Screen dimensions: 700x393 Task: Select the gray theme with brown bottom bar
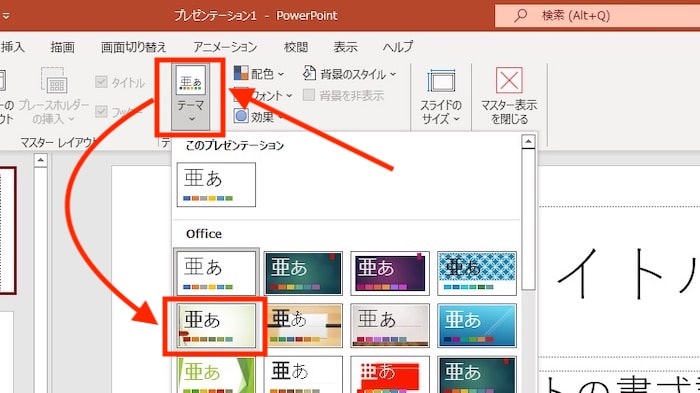coord(390,326)
